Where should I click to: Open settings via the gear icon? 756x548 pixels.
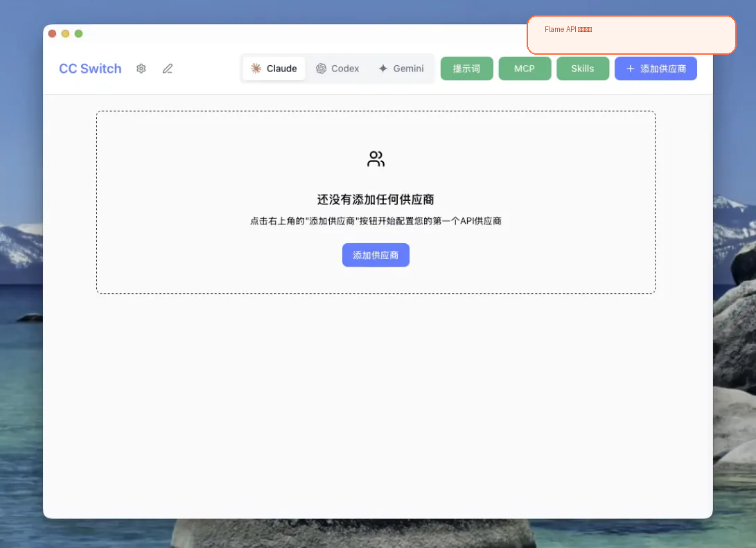[141, 69]
